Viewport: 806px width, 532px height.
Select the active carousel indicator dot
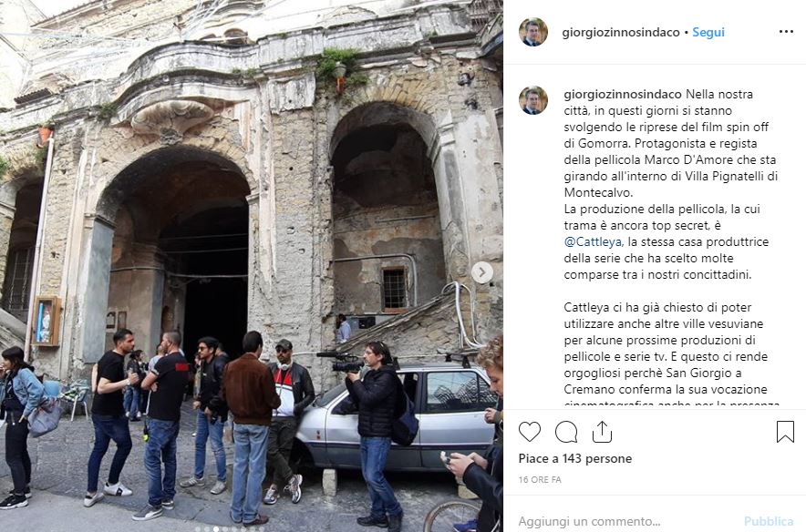tap(216, 529)
